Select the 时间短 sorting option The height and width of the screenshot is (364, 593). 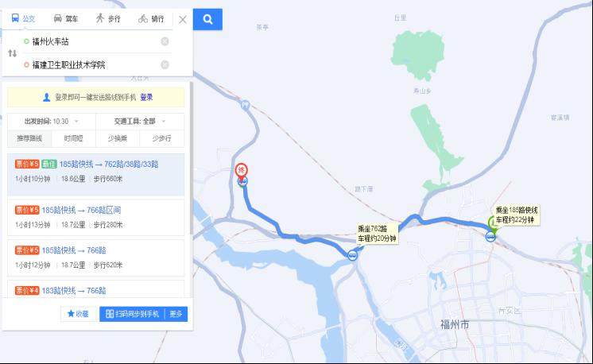[73, 138]
